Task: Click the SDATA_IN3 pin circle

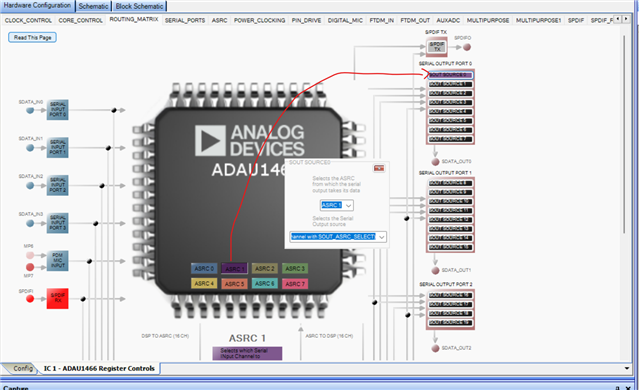Action: coord(30,223)
